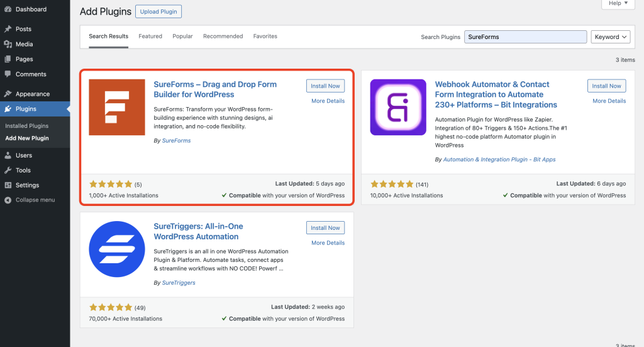Click the Dashboard gauge icon

coord(8,9)
